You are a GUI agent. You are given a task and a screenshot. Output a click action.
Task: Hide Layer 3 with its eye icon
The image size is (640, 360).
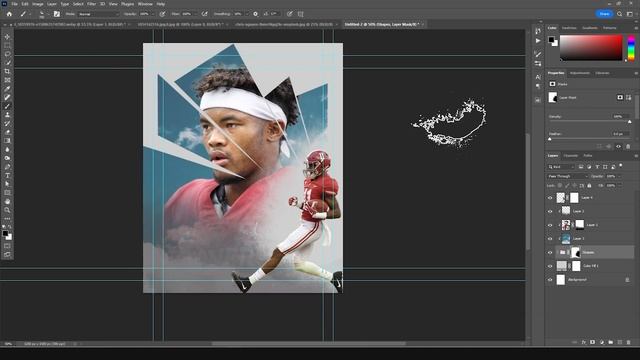(550, 211)
